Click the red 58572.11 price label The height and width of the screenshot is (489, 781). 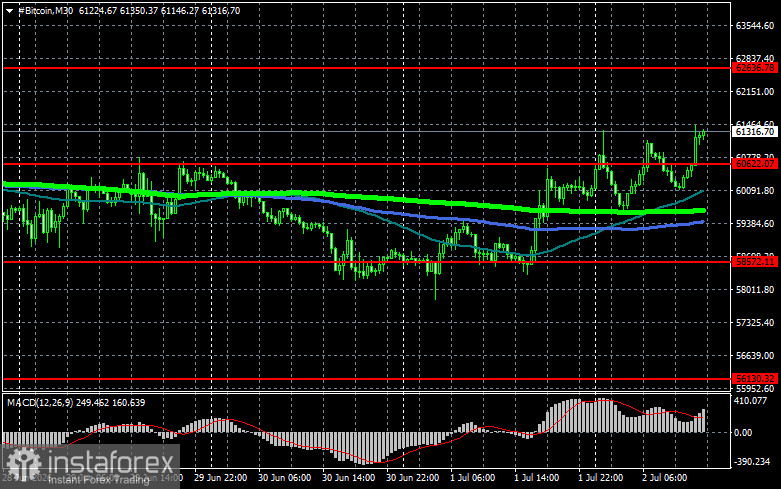point(755,261)
